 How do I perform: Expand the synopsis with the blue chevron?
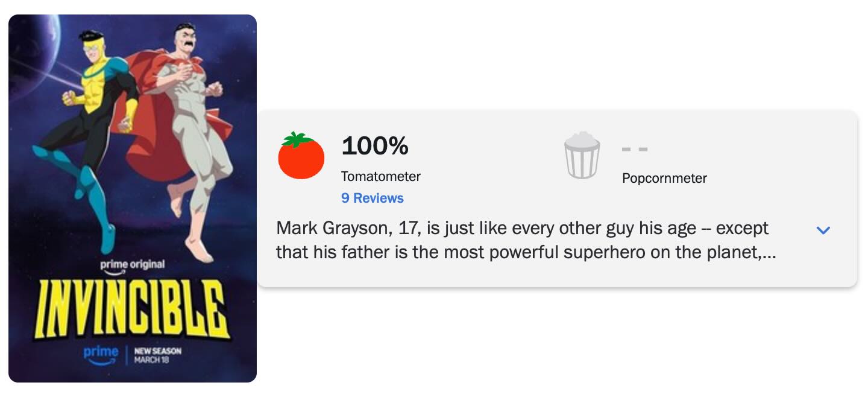click(x=823, y=230)
